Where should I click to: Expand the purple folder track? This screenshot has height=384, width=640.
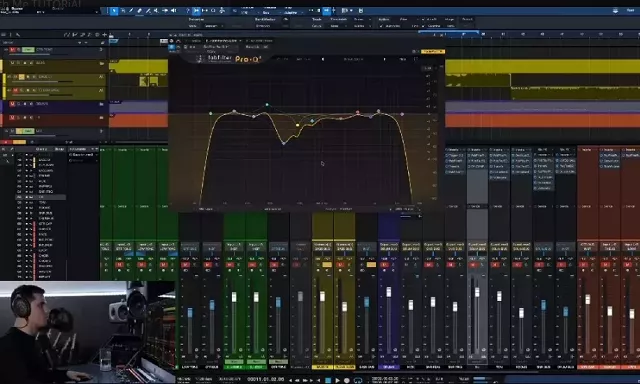101,104
